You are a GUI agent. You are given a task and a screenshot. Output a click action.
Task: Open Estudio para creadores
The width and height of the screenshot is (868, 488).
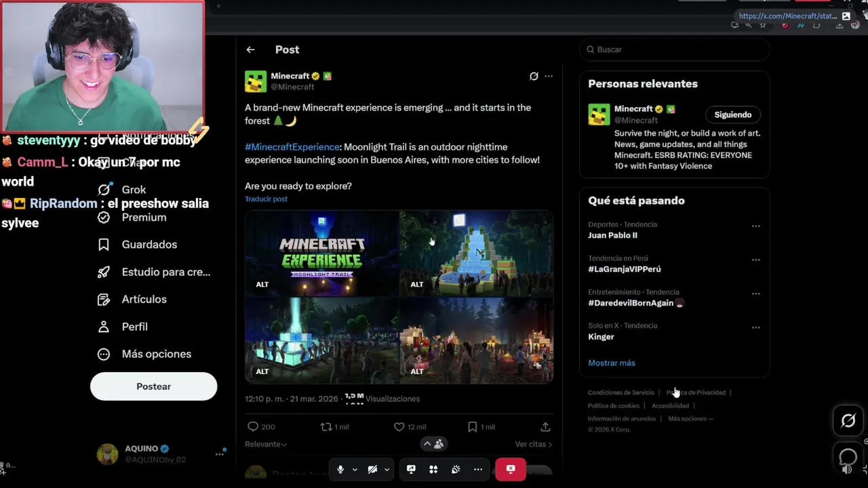154,272
